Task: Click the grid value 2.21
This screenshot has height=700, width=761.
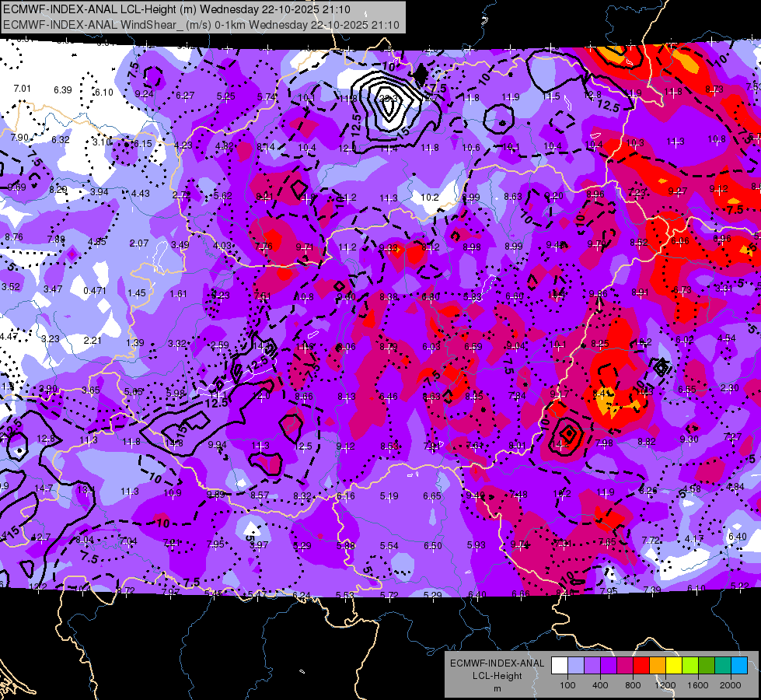Action: tap(93, 340)
